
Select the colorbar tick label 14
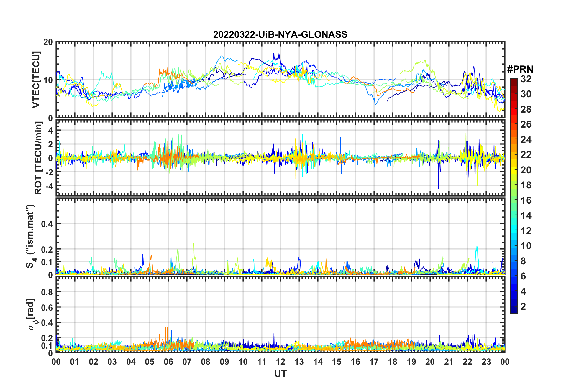(526, 215)
